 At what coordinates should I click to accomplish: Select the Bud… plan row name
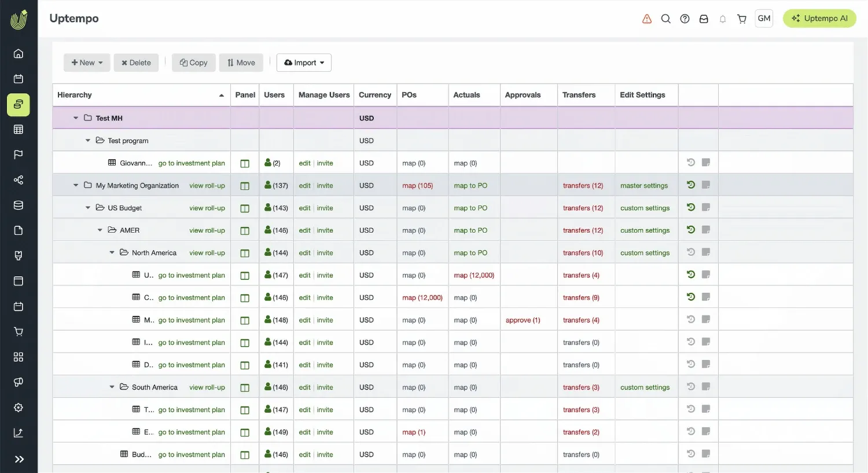coord(142,454)
